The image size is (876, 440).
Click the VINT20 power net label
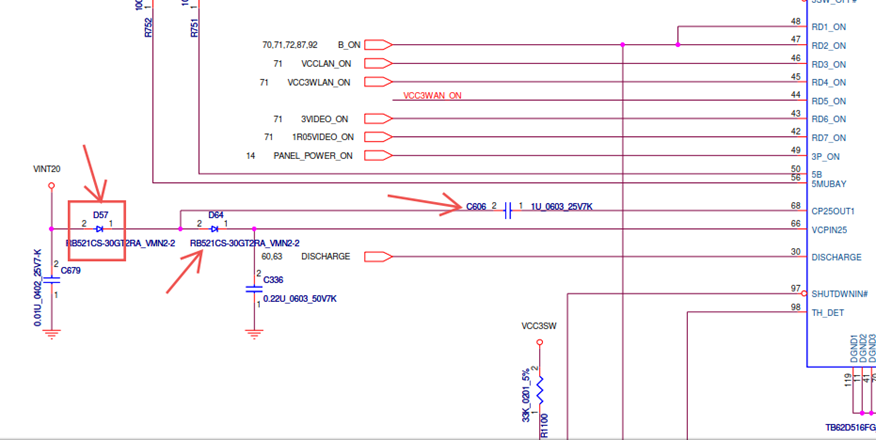pos(47,169)
